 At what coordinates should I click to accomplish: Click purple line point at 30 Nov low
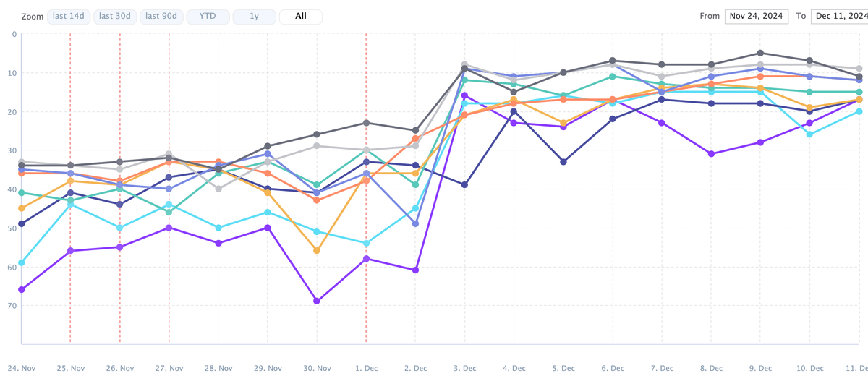pyautogui.click(x=317, y=301)
